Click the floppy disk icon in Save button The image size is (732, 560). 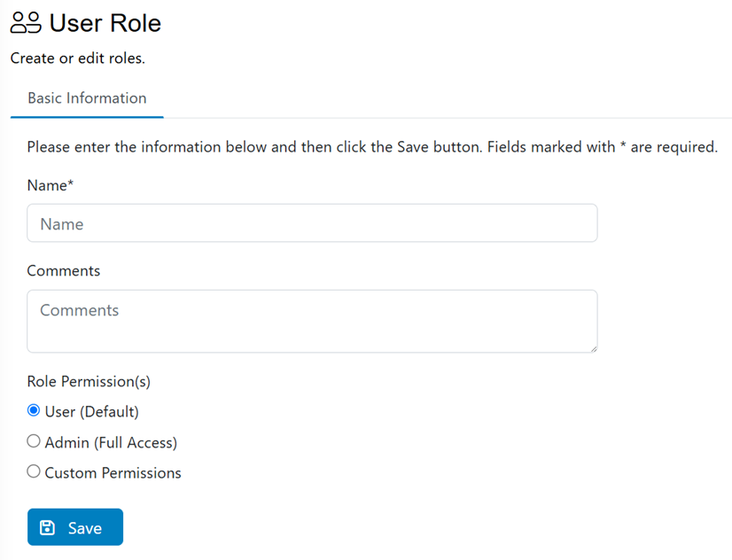tap(47, 528)
